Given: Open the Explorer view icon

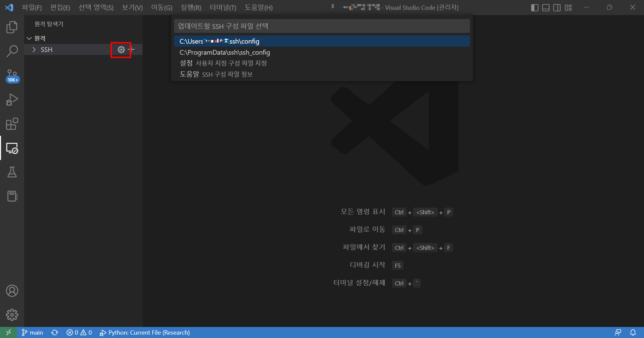Looking at the screenshot, I should click(x=12, y=27).
